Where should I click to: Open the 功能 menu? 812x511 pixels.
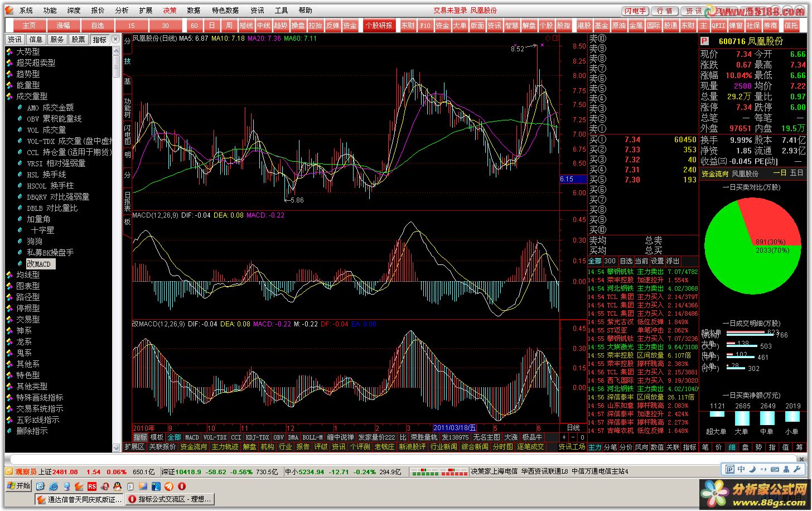[x=50, y=10]
